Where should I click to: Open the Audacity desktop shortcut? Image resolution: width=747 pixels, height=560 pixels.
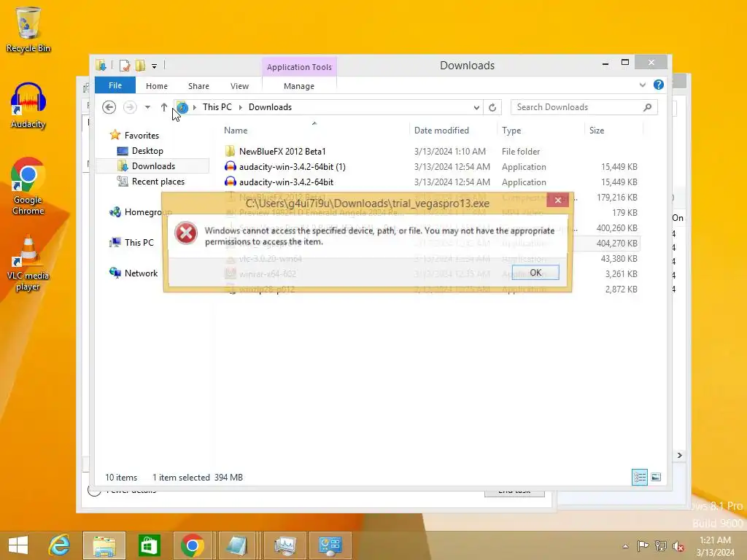(x=28, y=106)
